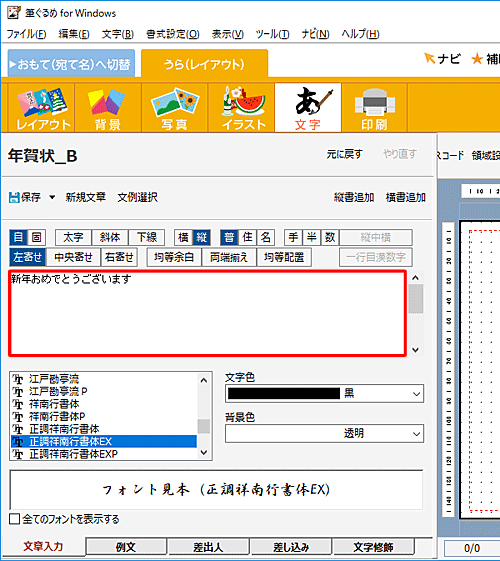Open the 写真 photo icon
Image resolution: width=500 pixels, height=561 pixels.
(x=175, y=108)
